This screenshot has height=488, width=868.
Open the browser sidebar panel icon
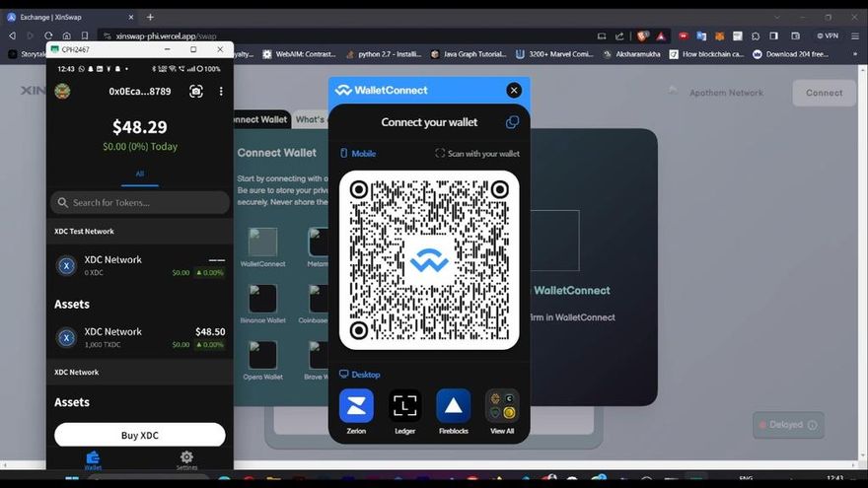click(774, 35)
